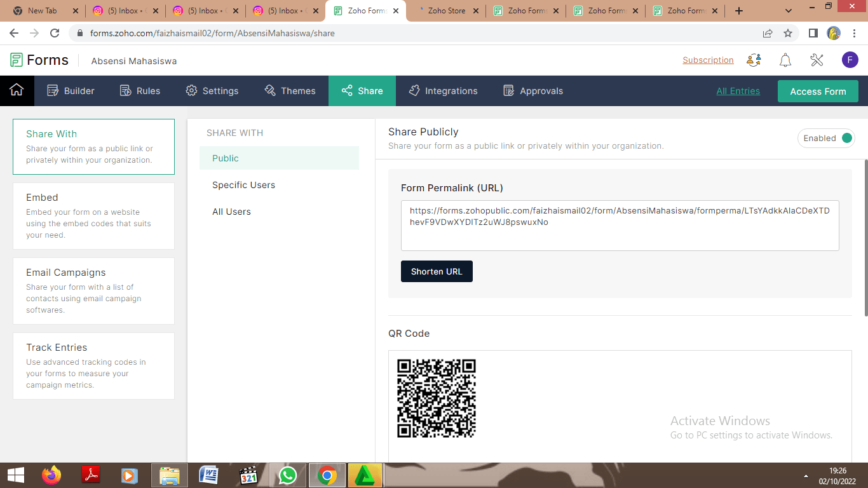Viewport: 868px width, 488px height.
Task: Open the user profile avatar F
Action: pyautogui.click(x=850, y=60)
